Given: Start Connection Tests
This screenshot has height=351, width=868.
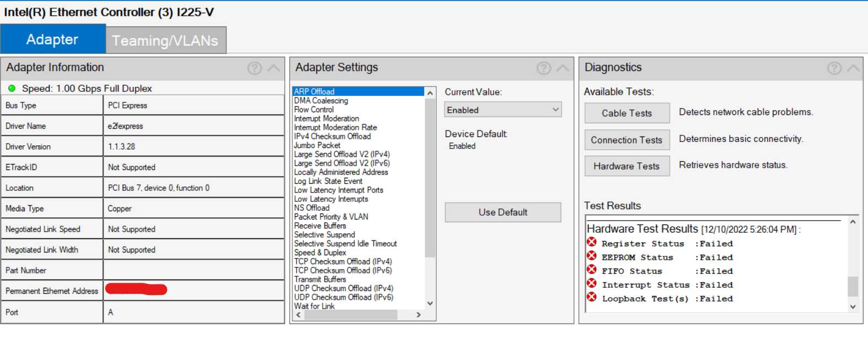Looking at the screenshot, I should click(627, 140).
